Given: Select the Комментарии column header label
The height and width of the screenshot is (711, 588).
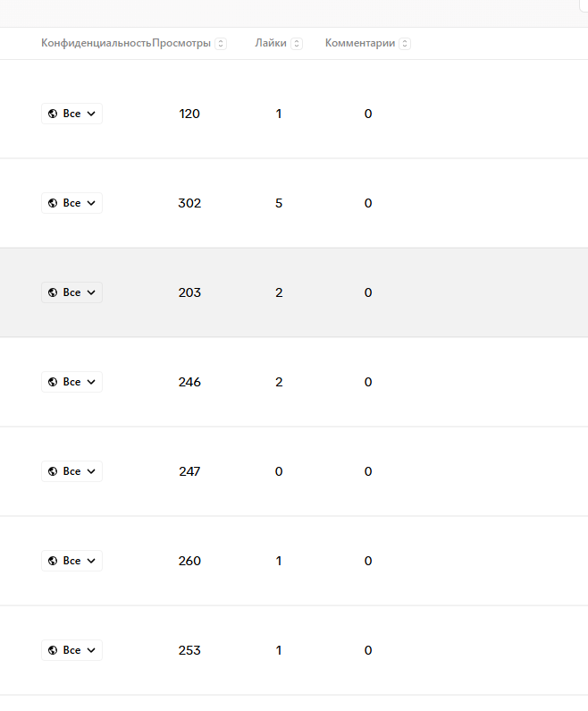Looking at the screenshot, I should (x=360, y=43).
